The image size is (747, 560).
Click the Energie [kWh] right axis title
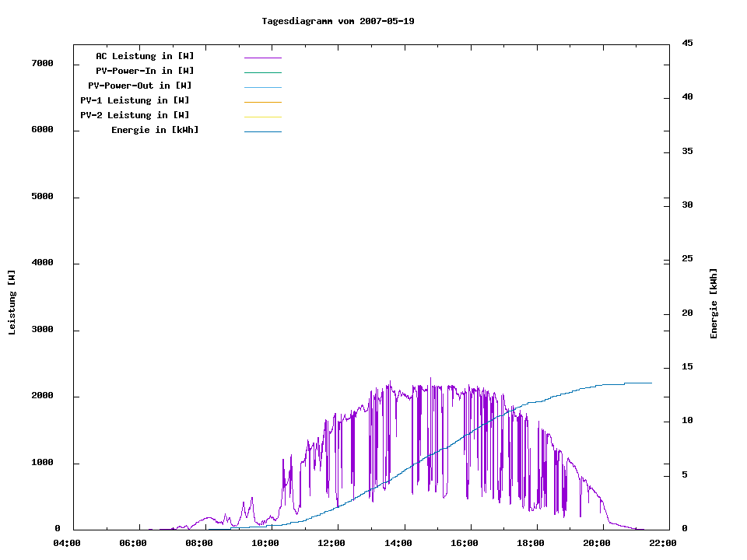pyautogui.click(x=714, y=303)
